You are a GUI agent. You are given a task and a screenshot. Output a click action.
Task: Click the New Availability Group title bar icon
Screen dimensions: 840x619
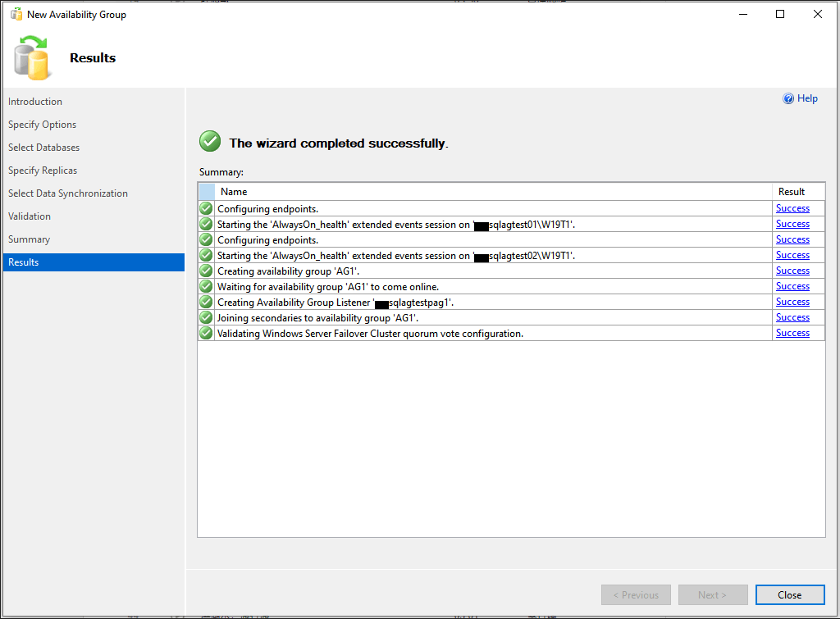(x=16, y=14)
